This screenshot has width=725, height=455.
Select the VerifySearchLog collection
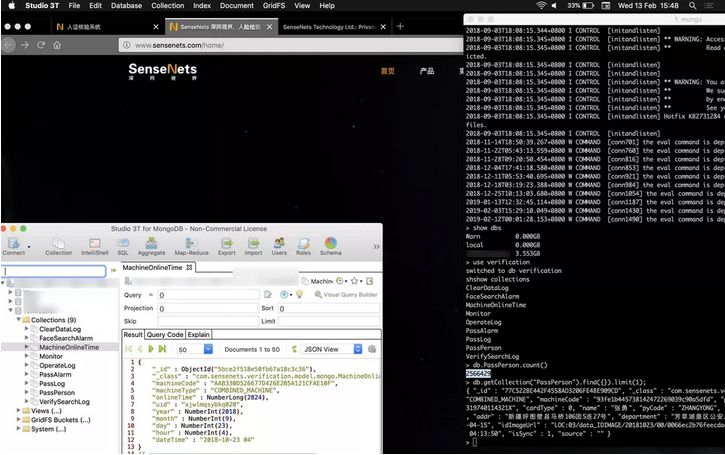(x=64, y=402)
